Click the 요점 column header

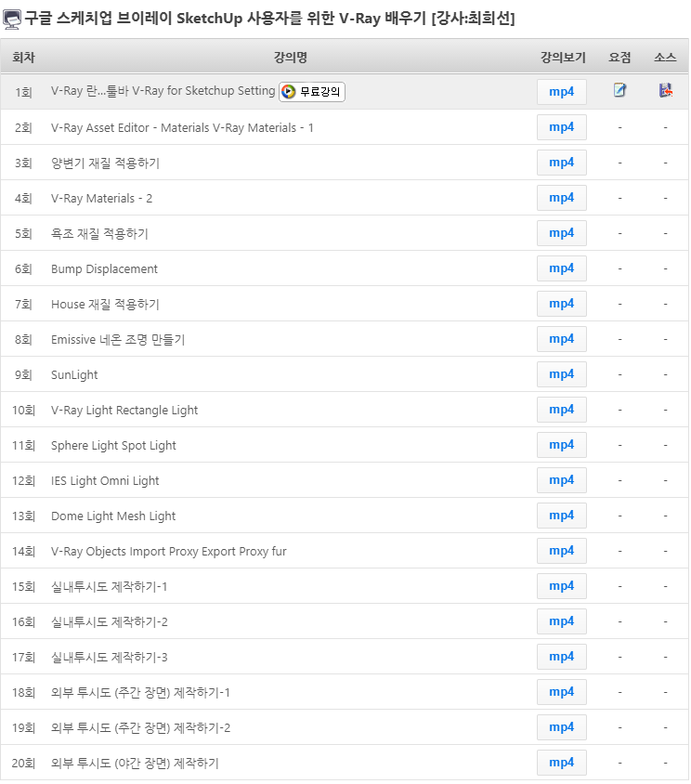619,58
